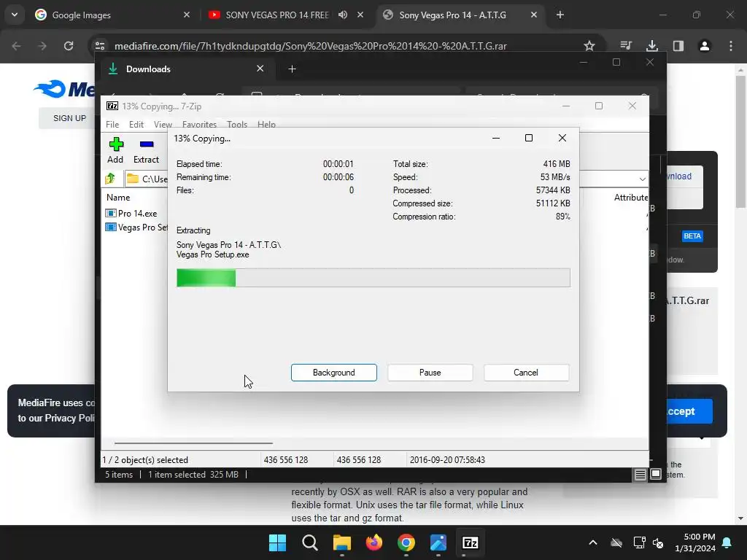Click the browser page vertical scrollbar

pyautogui.click(x=740, y=141)
